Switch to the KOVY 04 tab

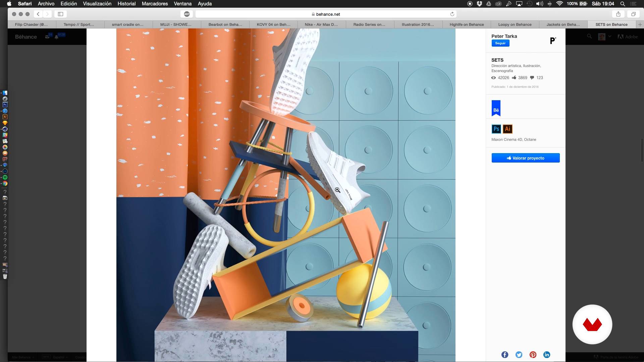click(273, 24)
